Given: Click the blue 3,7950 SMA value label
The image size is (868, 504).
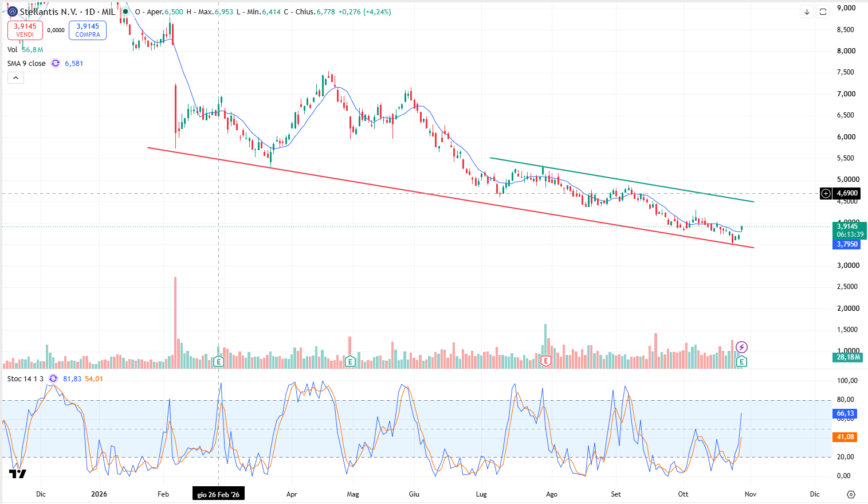Looking at the screenshot, I should click(847, 244).
